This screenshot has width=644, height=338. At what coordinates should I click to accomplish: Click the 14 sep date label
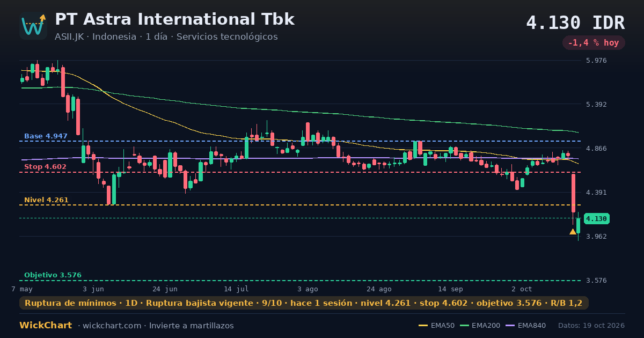click(x=450, y=289)
